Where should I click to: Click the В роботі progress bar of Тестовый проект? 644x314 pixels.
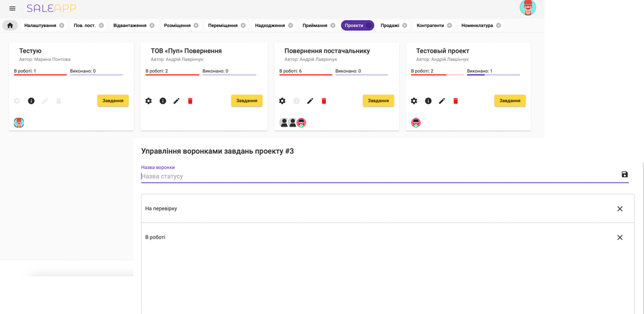[x=438, y=75]
